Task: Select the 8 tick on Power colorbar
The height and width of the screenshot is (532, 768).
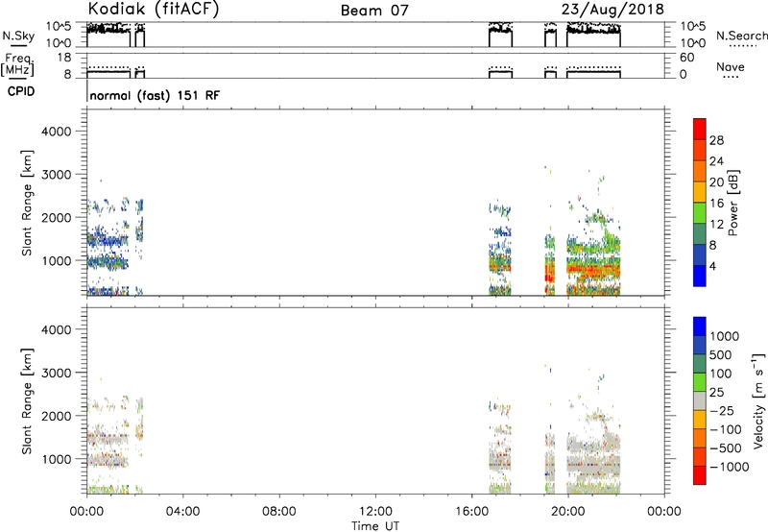Action: coord(712,246)
